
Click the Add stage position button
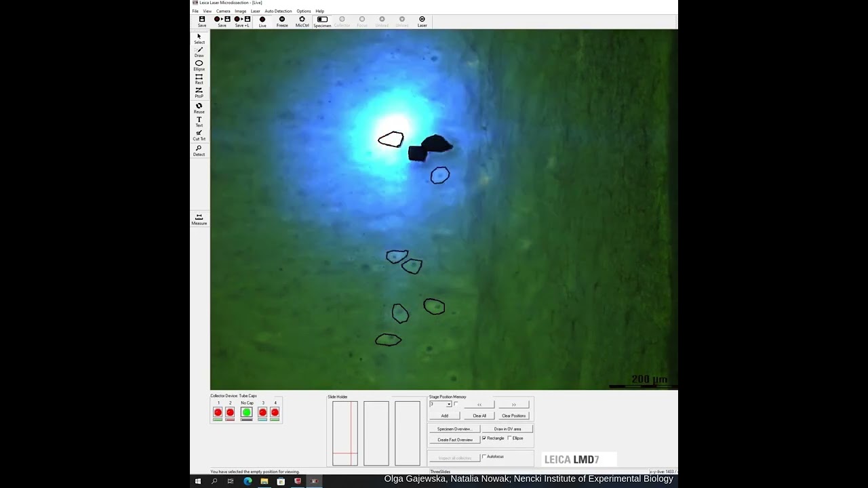click(x=444, y=415)
